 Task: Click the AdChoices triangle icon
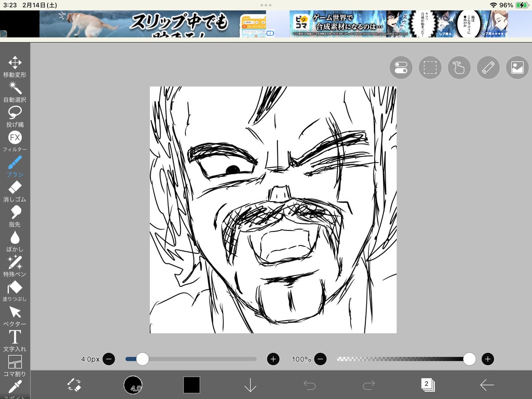pos(3,33)
